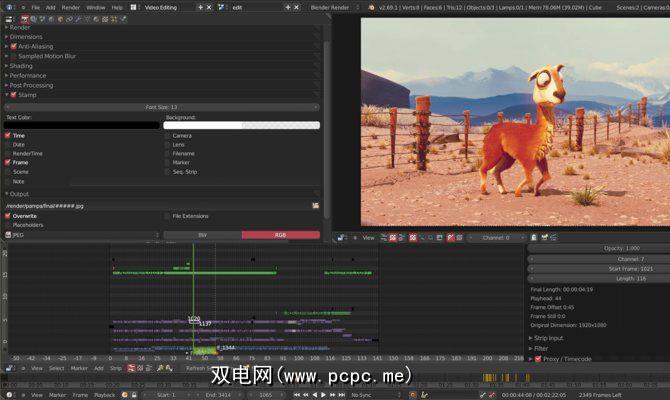Disable the Anti-Aliasing checkbox
Screen dimensions: 670x400
[x=13, y=46]
